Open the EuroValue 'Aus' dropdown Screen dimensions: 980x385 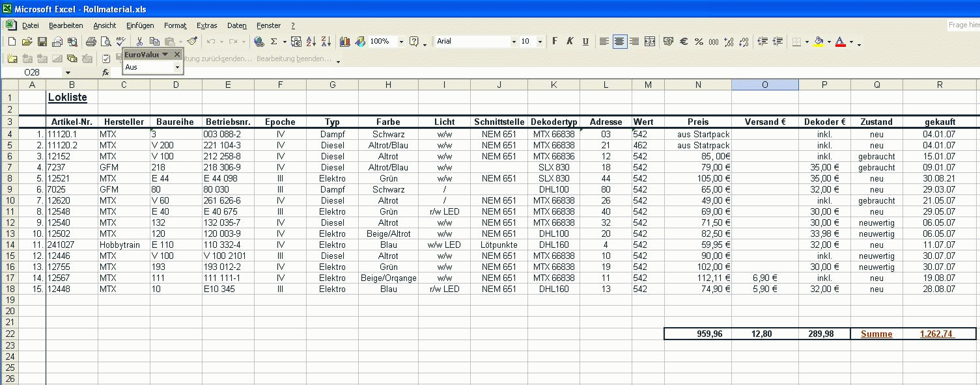[176, 67]
